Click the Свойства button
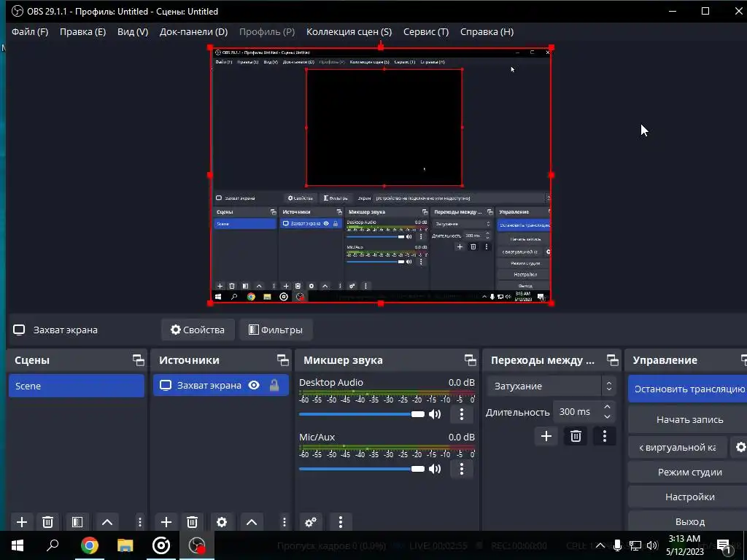The height and width of the screenshot is (560, 747). click(198, 330)
